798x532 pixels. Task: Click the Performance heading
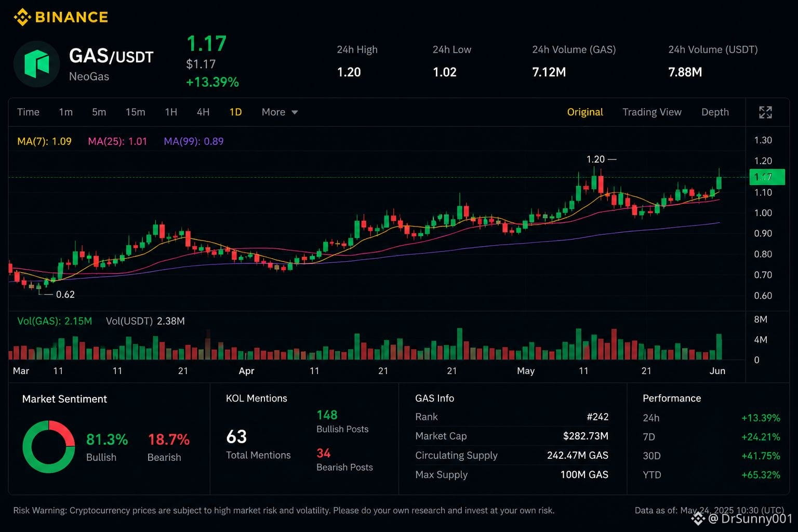tap(672, 398)
